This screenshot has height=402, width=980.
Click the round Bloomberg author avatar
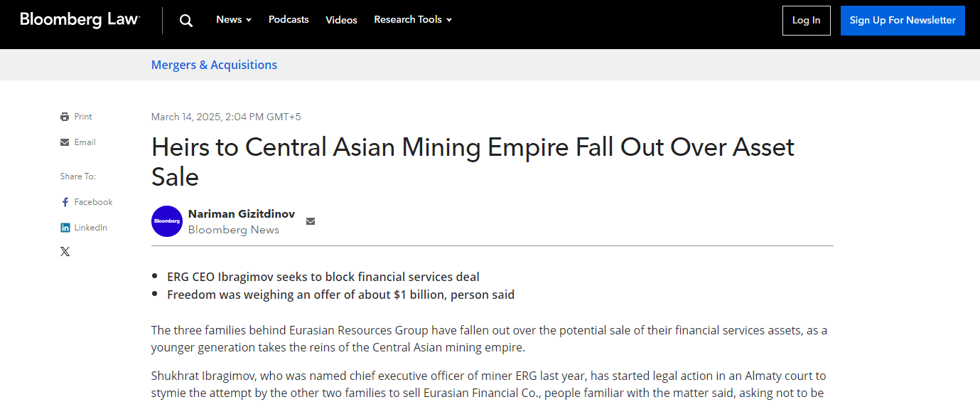click(x=167, y=221)
